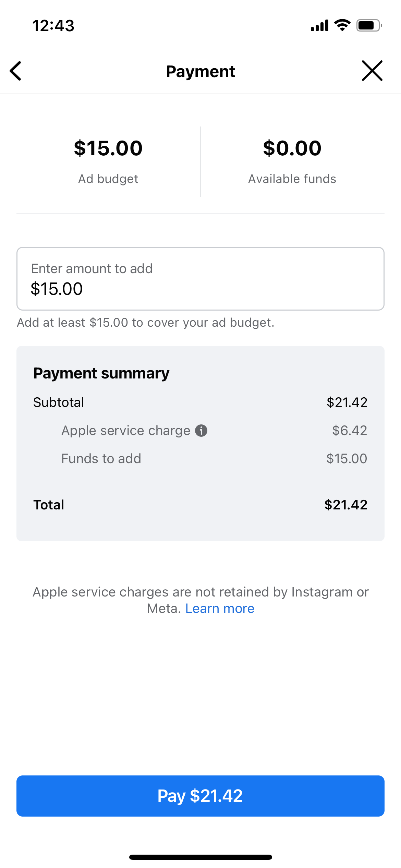
Task: Tap the Wi-Fi icon in status bar
Action: click(342, 25)
